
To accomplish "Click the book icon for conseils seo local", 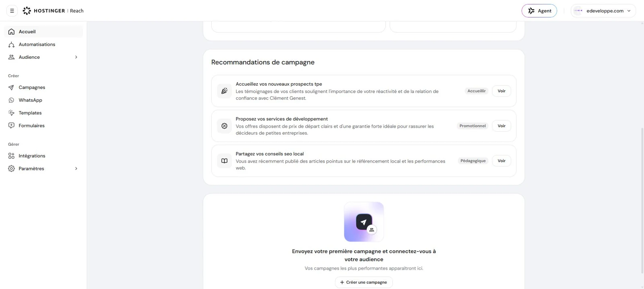I will click(x=224, y=161).
